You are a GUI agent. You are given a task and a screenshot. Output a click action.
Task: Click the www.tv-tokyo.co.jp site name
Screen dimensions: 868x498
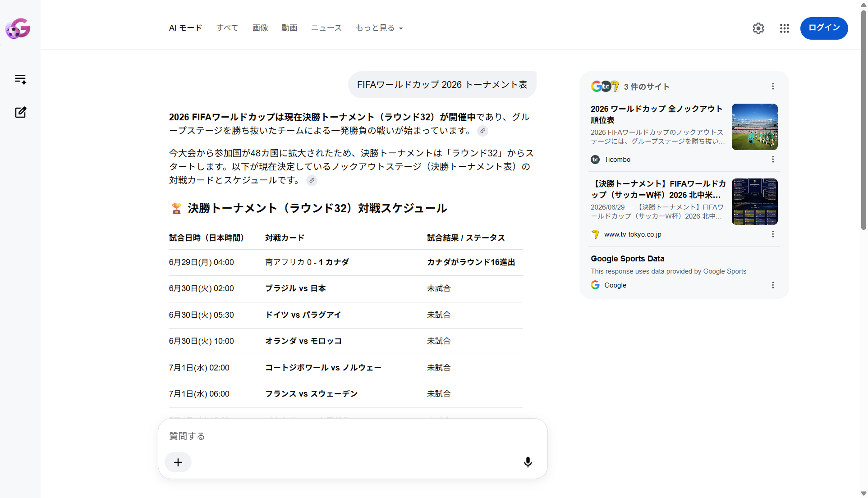coord(633,234)
